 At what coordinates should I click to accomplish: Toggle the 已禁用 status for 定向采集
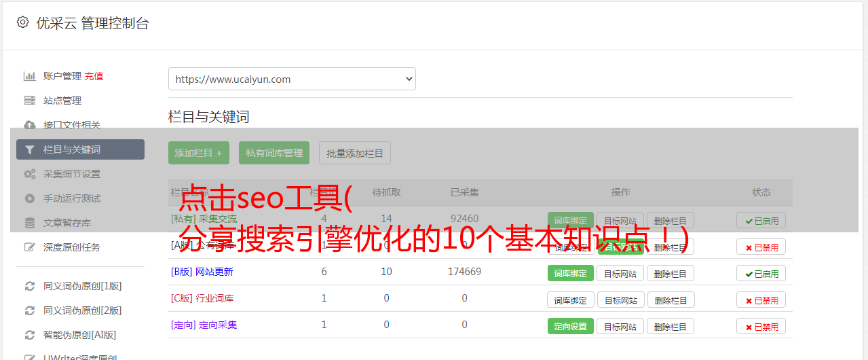click(x=761, y=326)
